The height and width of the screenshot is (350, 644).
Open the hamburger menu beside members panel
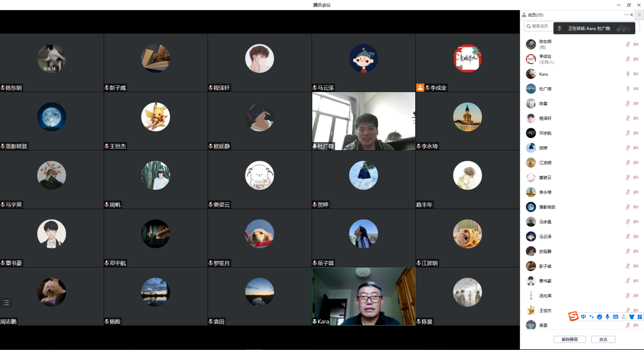[x=639, y=15]
